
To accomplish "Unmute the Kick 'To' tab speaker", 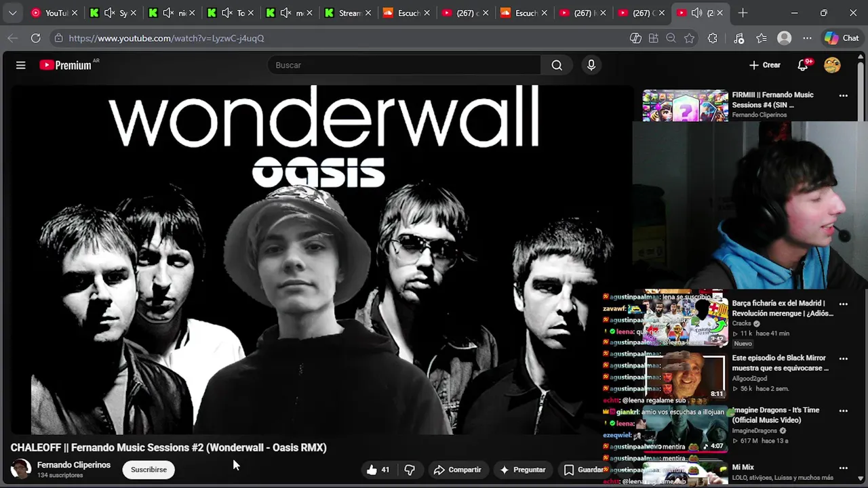I will pos(227,13).
